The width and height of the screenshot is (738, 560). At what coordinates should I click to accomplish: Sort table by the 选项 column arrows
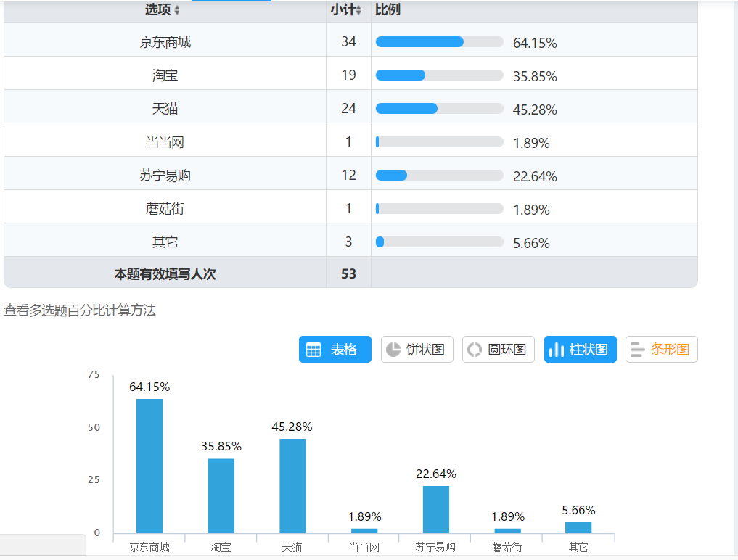177,10
